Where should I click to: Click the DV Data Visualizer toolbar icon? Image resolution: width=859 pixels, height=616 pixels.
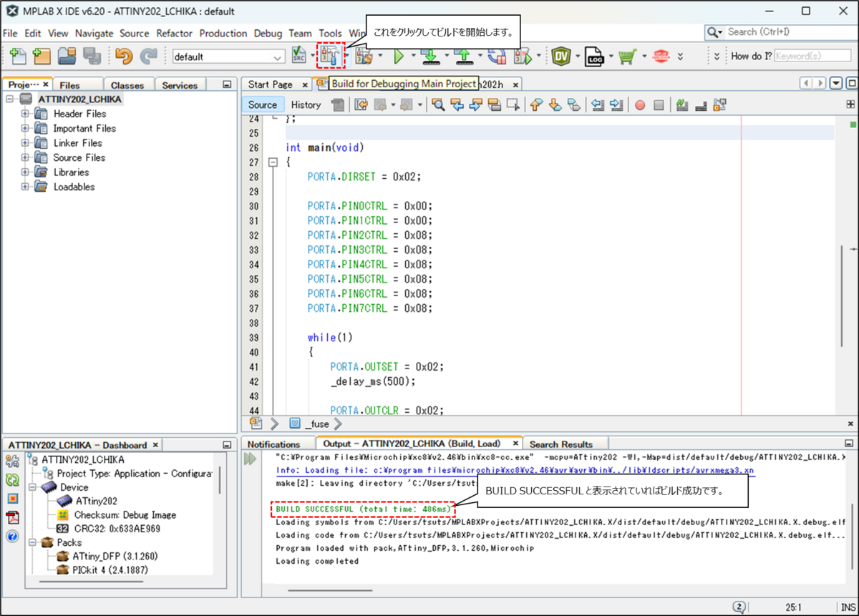(561, 56)
